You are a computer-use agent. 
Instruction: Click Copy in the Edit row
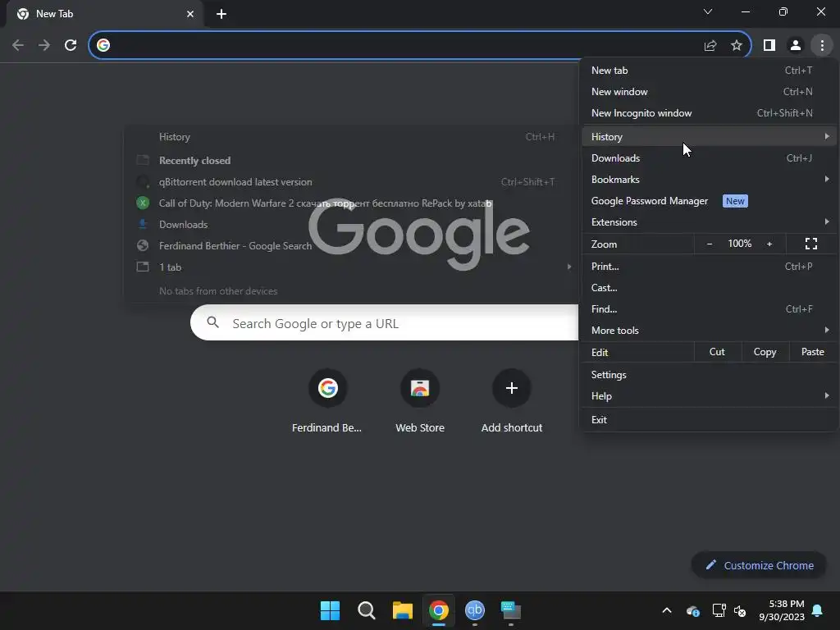[x=765, y=352]
